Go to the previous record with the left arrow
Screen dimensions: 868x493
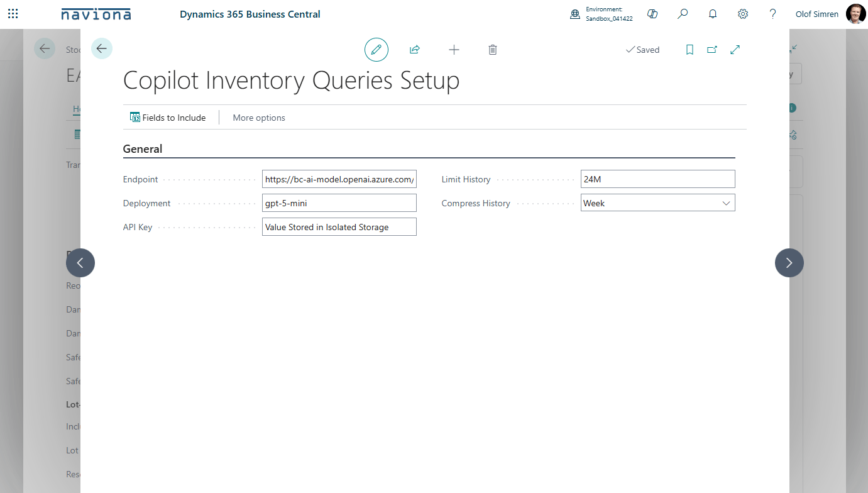80,263
